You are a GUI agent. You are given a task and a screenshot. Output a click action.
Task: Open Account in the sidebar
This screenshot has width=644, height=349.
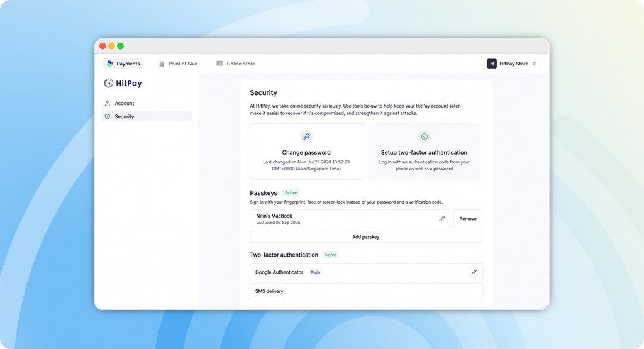[147, 104]
